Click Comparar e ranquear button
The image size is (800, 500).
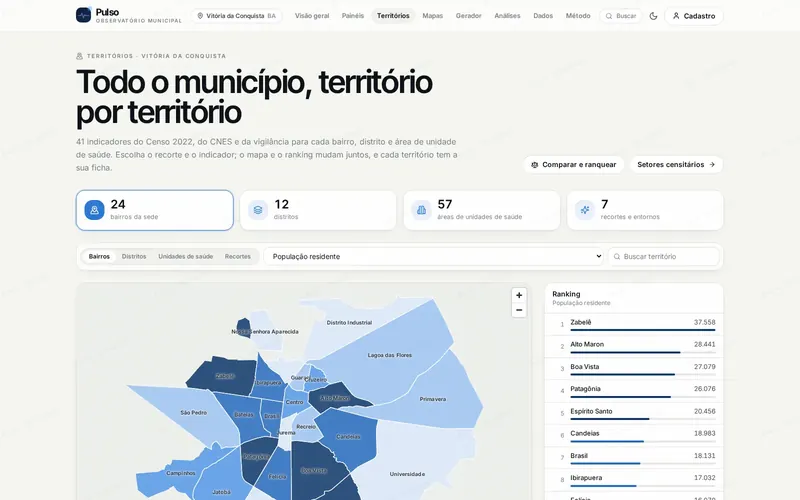tap(573, 164)
